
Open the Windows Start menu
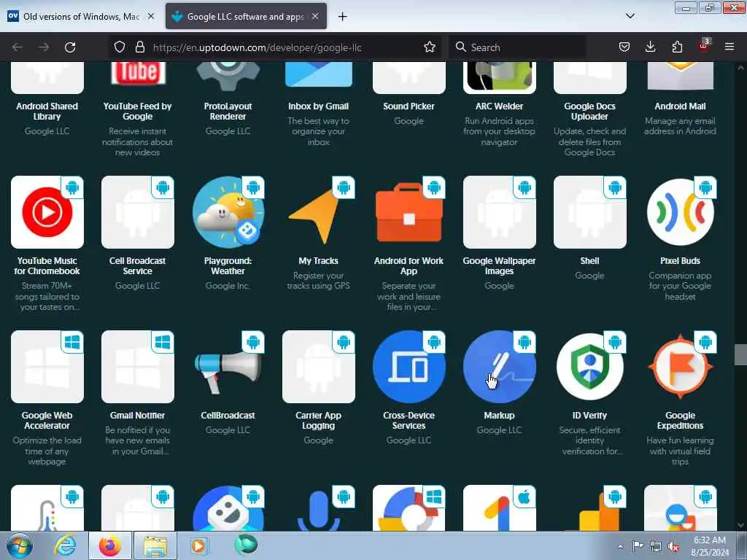(19, 545)
